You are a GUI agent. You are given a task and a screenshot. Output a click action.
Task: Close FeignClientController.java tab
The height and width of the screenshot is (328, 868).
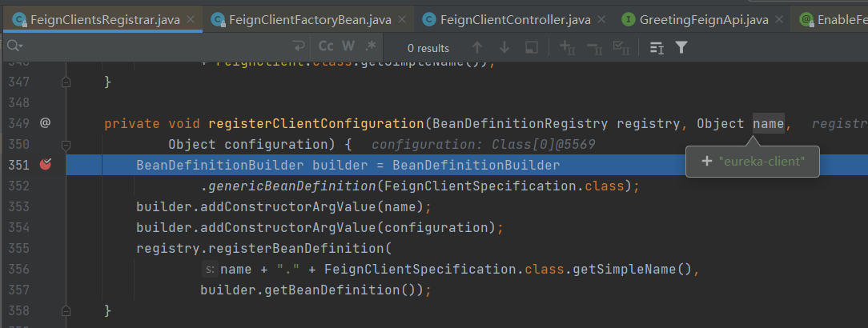[x=602, y=19]
